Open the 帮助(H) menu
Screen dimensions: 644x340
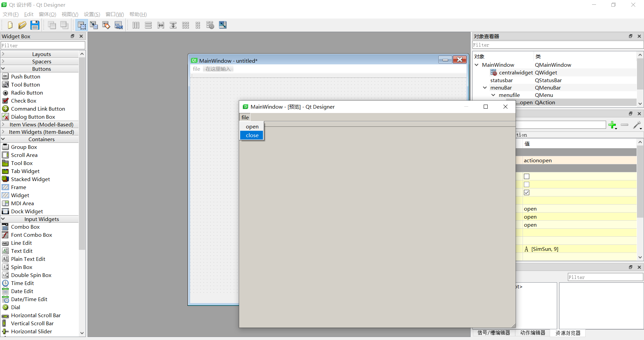pos(138,14)
